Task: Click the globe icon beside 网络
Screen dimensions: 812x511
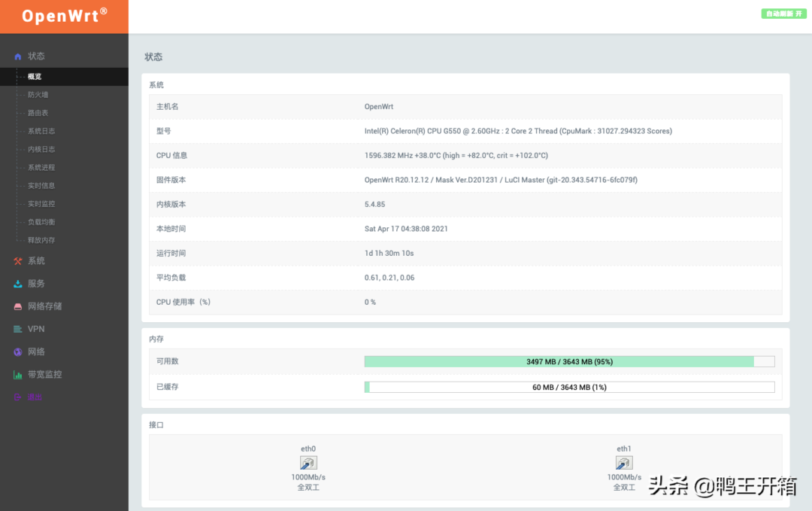Action: pos(17,352)
